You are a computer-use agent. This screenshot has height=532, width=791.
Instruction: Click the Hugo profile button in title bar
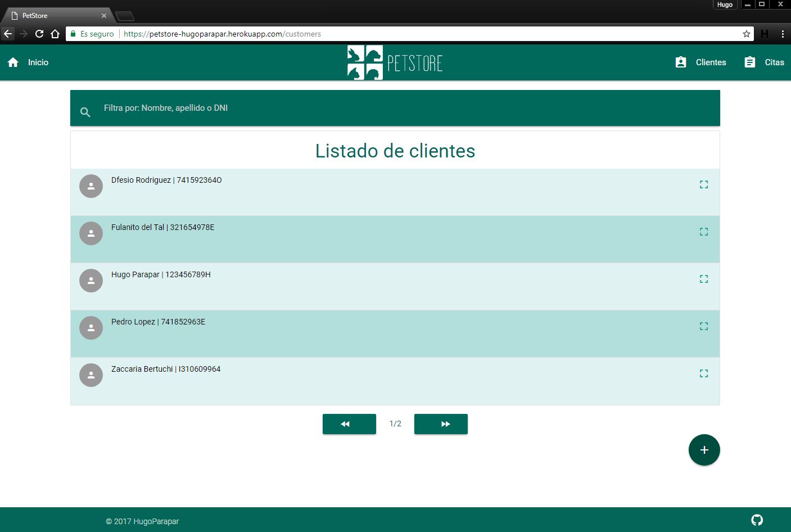tap(725, 4)
